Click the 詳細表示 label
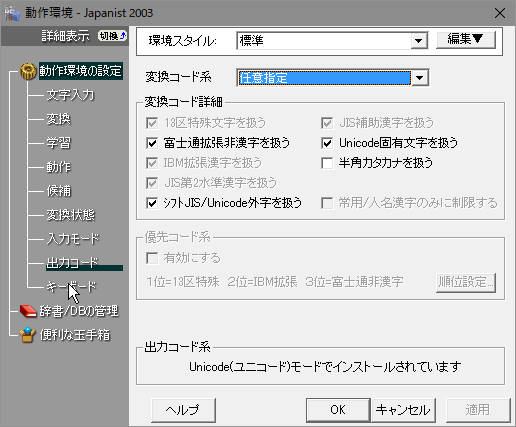516x427 pixels. (x=66, y=36)
